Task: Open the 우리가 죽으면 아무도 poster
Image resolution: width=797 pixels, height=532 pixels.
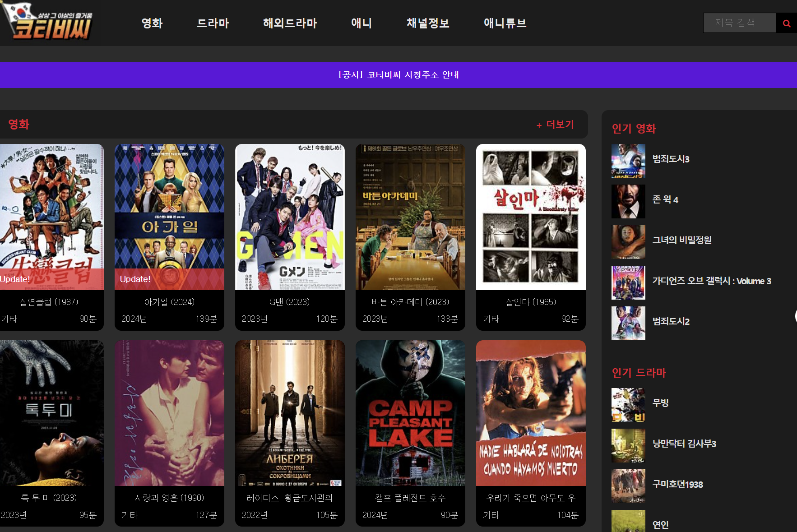Action: point(531,413)
